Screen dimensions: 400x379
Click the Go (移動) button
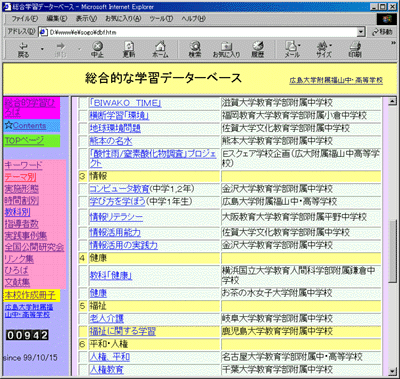(382, 32)
